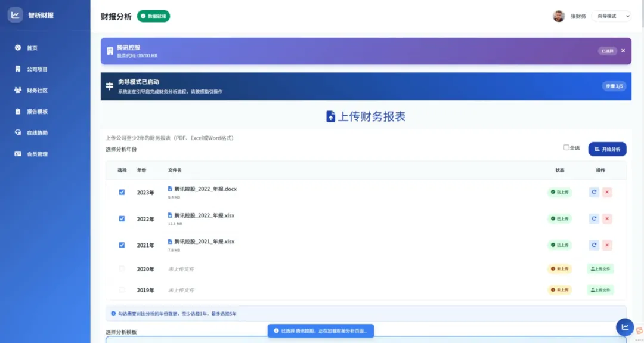Viewport: 644px width, 343px height.
Task: Click 未上传文件 text in 2019年 row
Action: tap(181, 290)
